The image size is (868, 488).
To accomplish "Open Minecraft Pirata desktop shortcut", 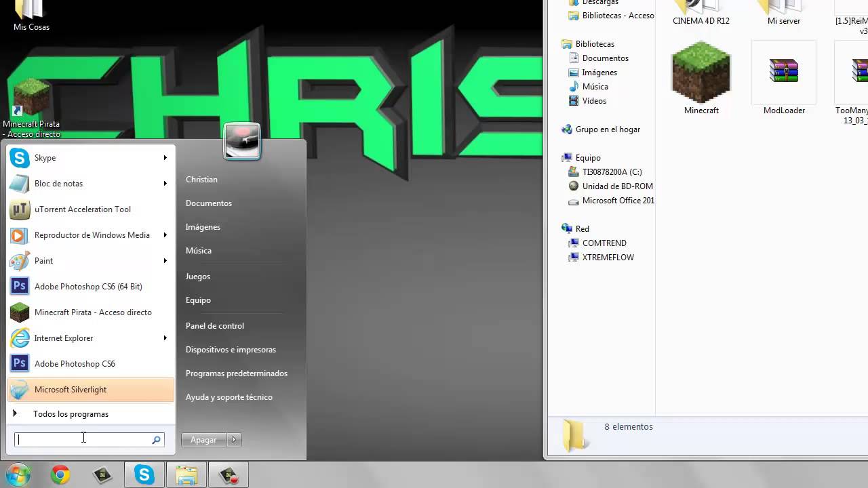I will pos(31,108).
